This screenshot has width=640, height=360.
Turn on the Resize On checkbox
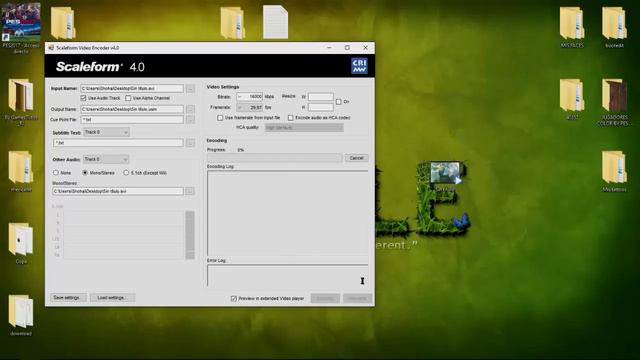(x=338, y=102)
